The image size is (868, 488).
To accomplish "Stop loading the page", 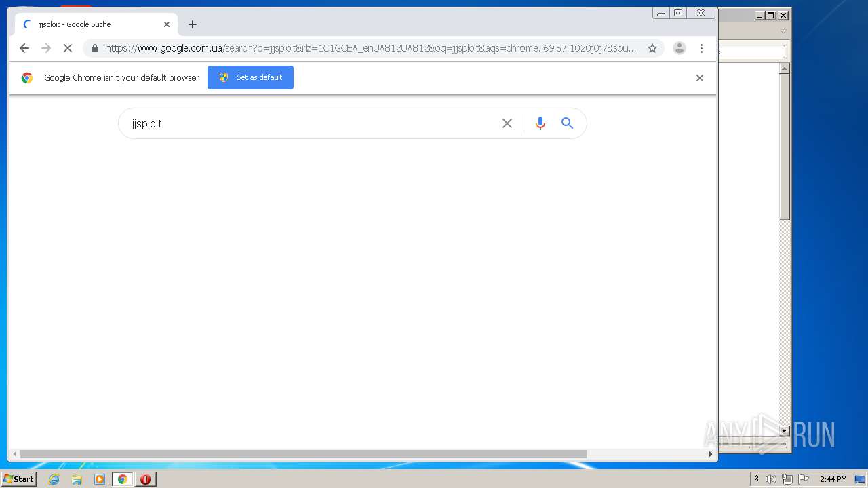I will point(68,48).
